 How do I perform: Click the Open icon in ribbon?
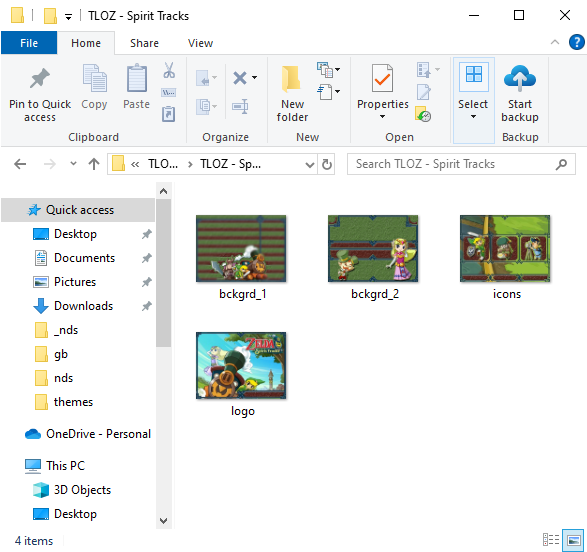(423, 70)
